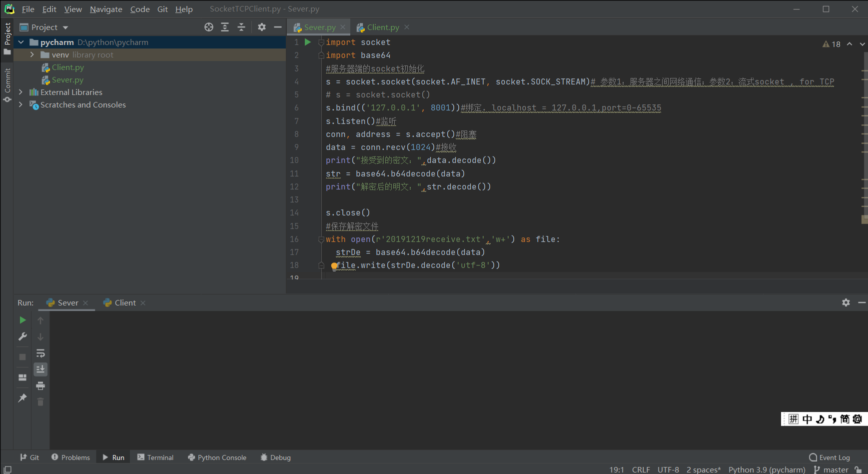868x474 pixels.
Task: Click the 19:1 caret position indicator
Action: point(617,469)
